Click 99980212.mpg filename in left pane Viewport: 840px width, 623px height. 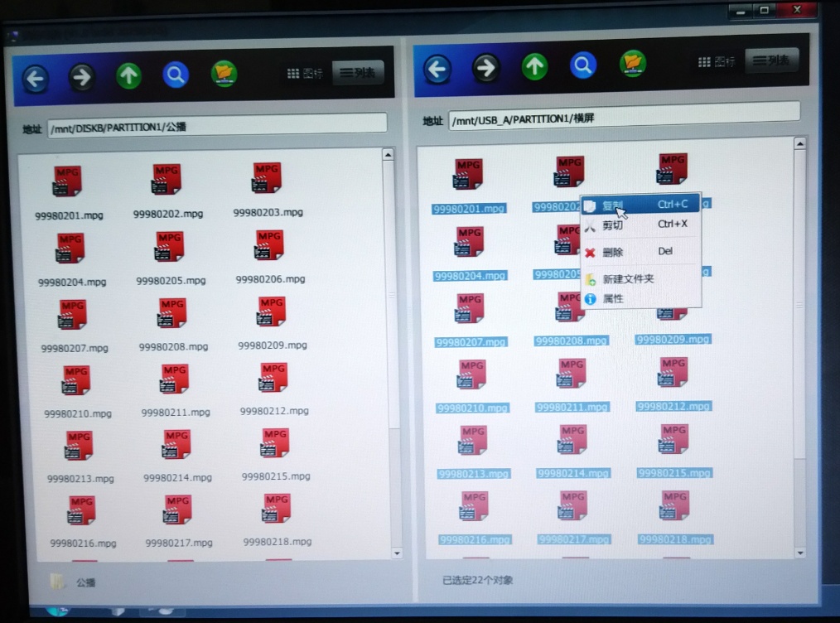[274, 411]
